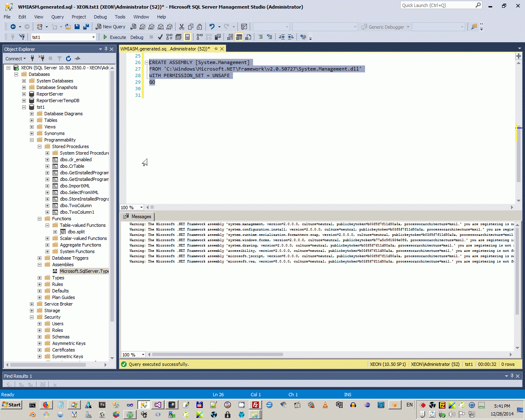Open the Query Options icon
The width and height of the screenshot is (525, 420).
[178, 37]
